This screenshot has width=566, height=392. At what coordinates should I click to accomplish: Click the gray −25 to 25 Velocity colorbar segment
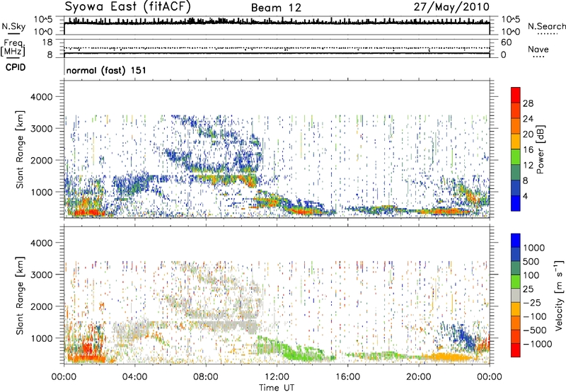(x=516, y=296)
